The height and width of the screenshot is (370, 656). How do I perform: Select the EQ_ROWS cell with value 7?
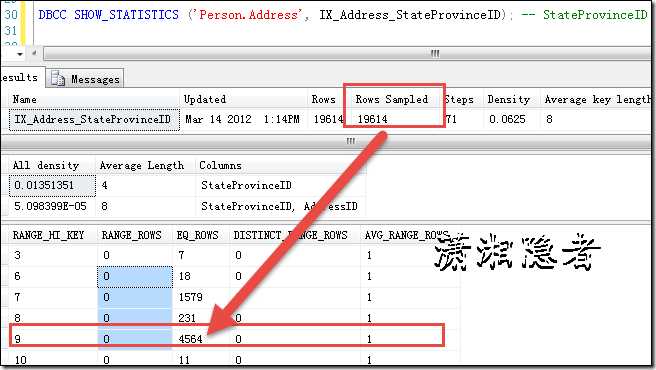coord(201,255)
